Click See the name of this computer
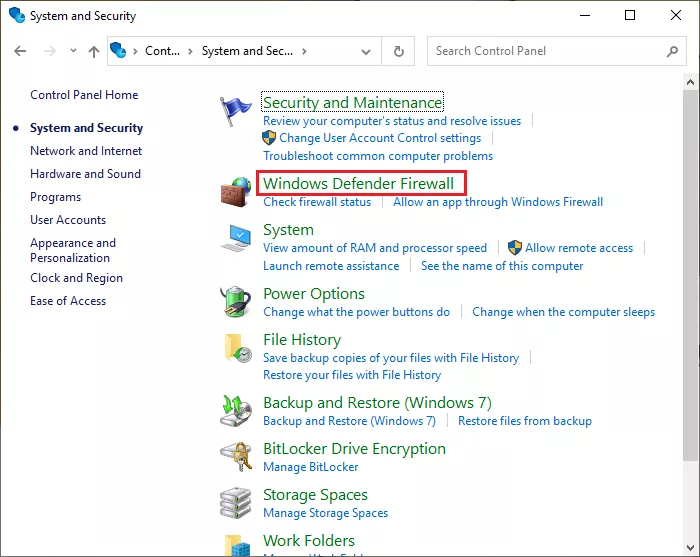The image size is (700, 557). pyautogui.click(x=502, y=266)
